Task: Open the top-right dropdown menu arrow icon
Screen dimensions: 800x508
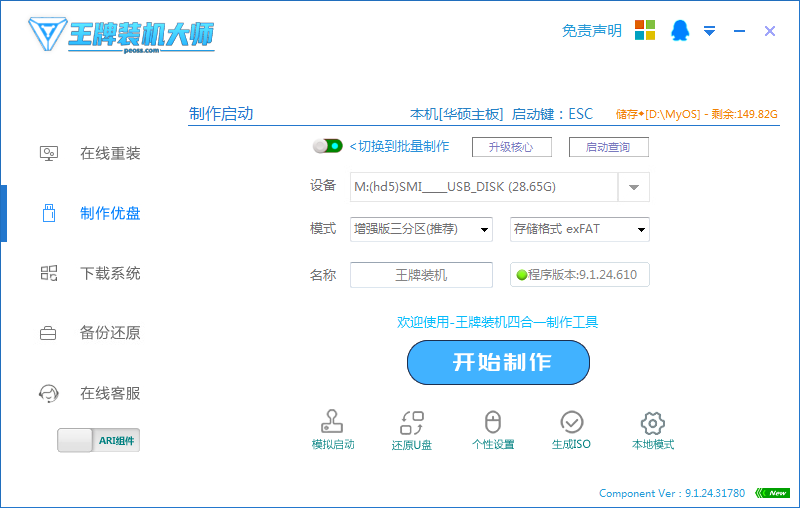Action: 709,31
